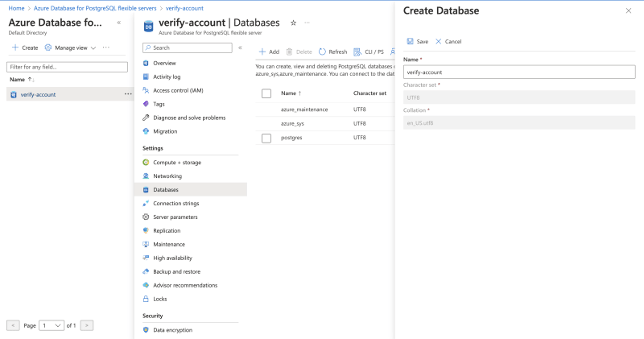Click the Save floppy disk icon
This screenshot has height=339, width=644.
pos(410,42)
